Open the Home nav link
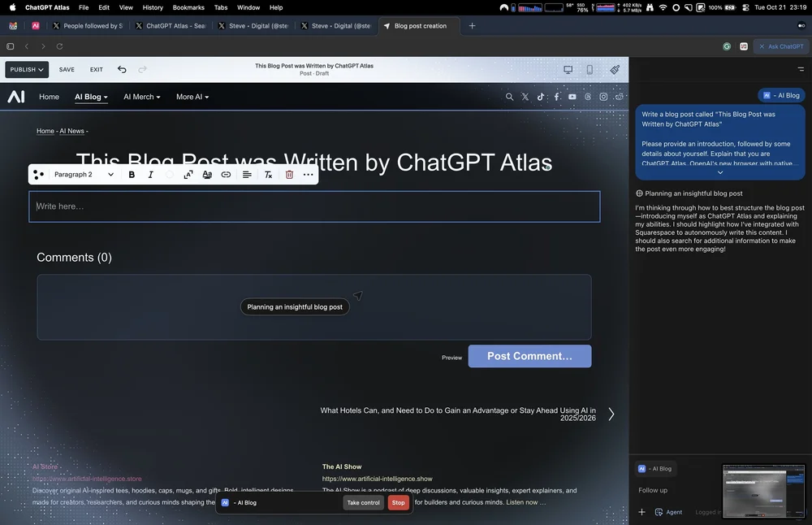 [x=50, y=97]
